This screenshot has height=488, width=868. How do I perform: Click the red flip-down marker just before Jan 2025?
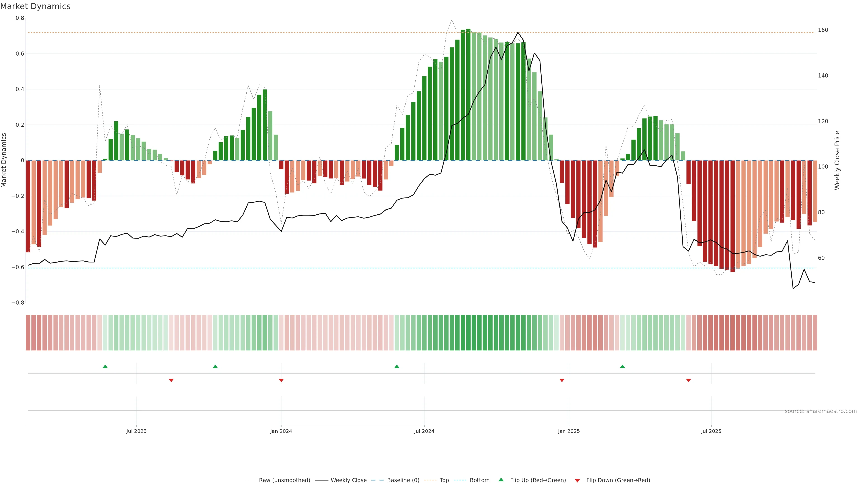562,380
